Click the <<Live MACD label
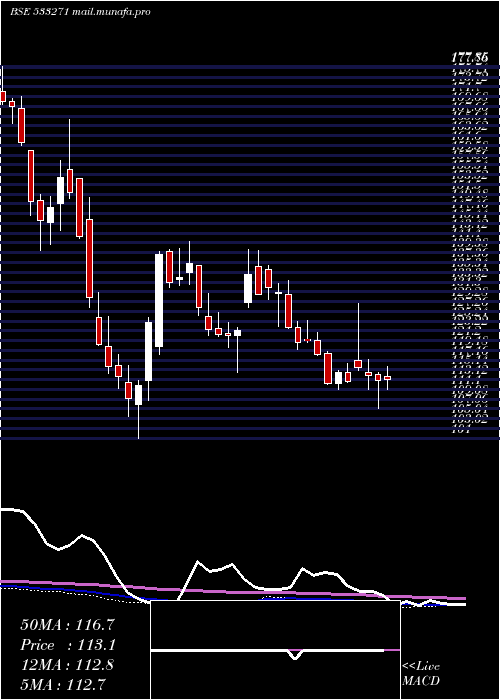This screenshot has width=500, height=700. 421,674
